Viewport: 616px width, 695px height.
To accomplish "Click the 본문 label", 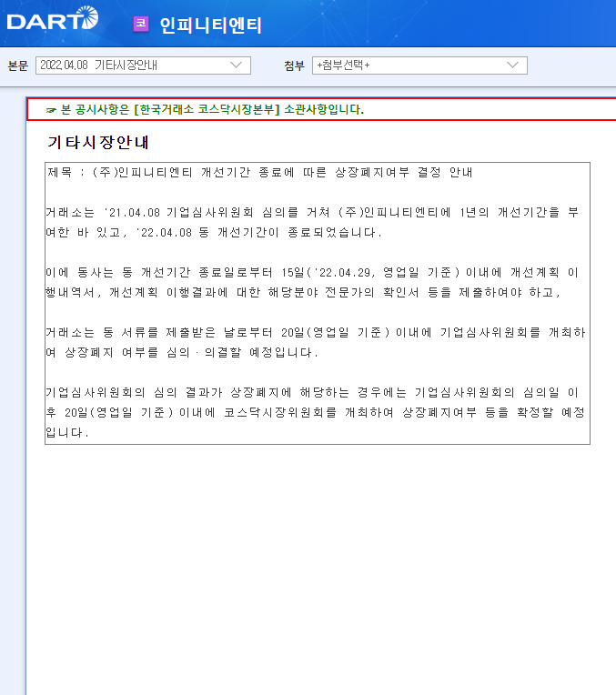I will pyautogui.click(x=18, y=65).
